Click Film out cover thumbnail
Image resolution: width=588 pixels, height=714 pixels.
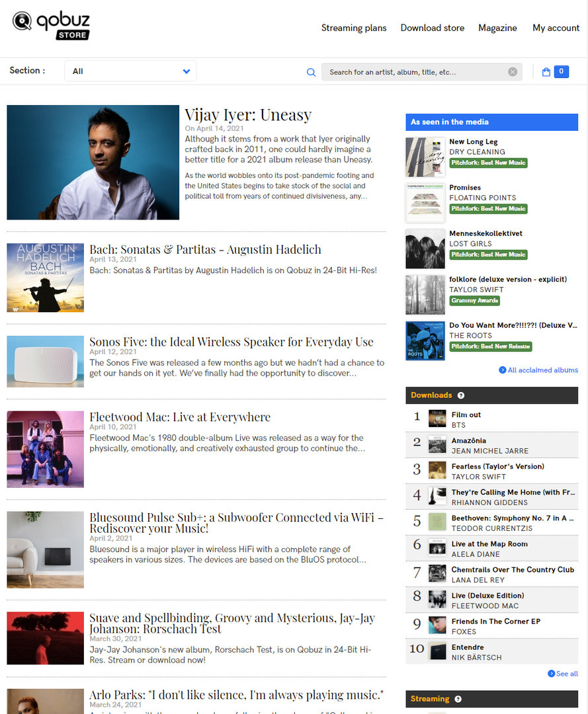[437, 418]
